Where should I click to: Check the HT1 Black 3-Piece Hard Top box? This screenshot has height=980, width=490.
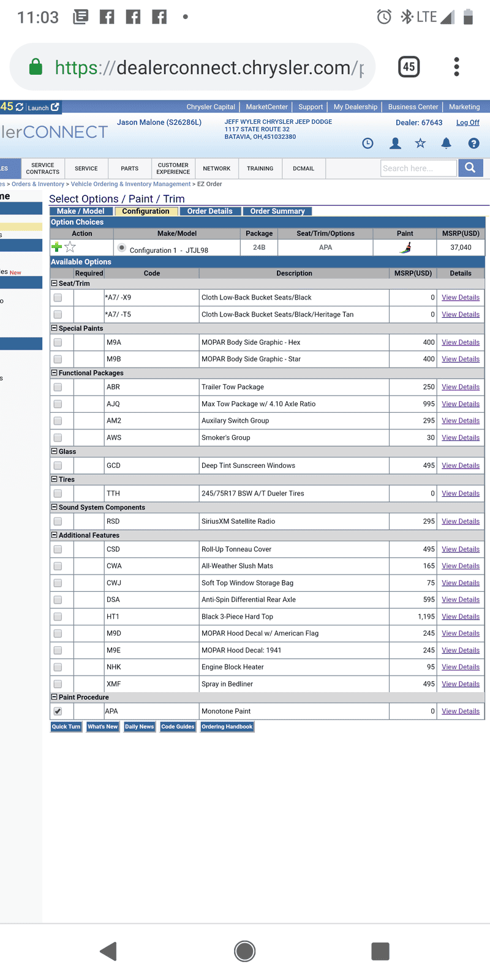click(58, 617)
